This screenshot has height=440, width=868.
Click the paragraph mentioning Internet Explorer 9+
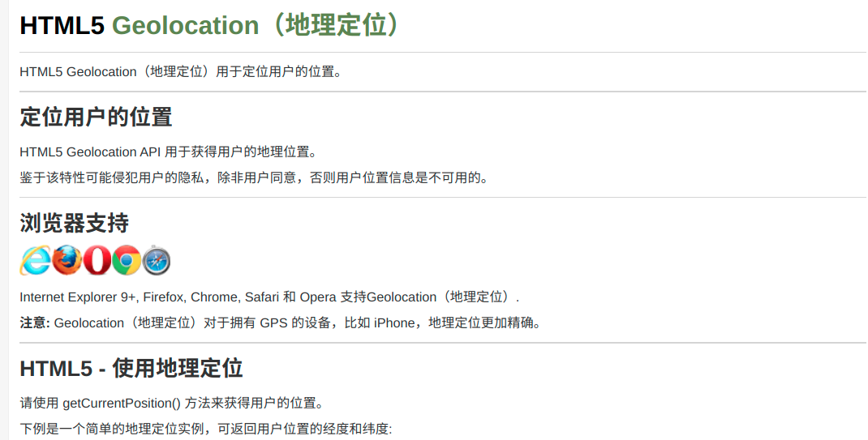(269, 297)
